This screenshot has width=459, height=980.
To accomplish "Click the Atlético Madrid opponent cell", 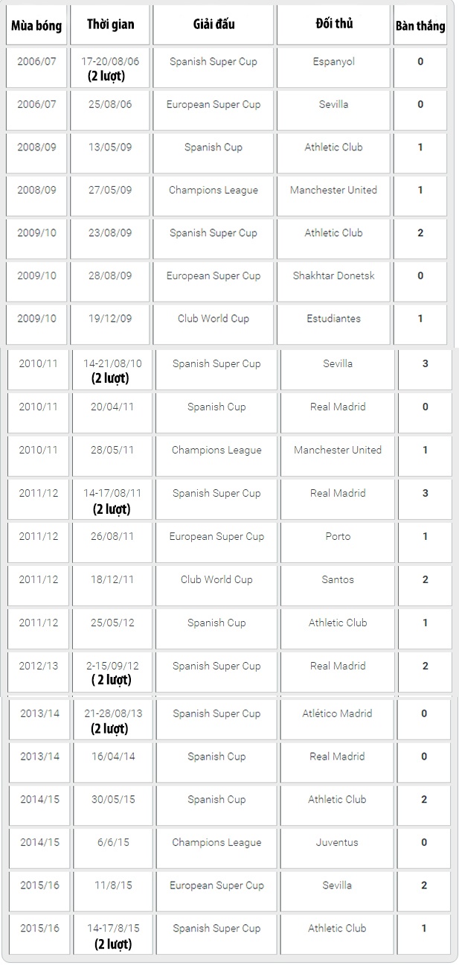I will point(337,713).
